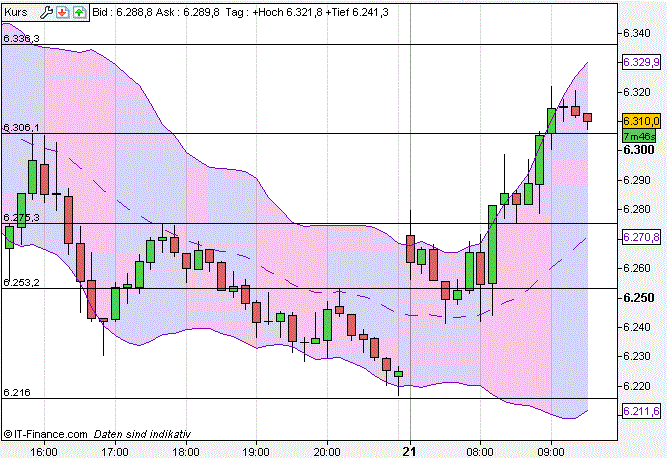Click the 6.306,1 horizontal line label
This screenshot has width=668, height=458.
21,127
